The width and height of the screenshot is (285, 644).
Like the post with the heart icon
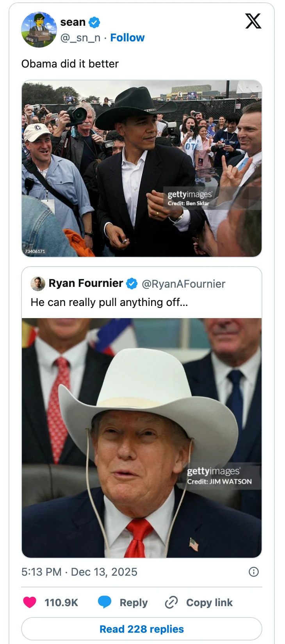(30, 602)
